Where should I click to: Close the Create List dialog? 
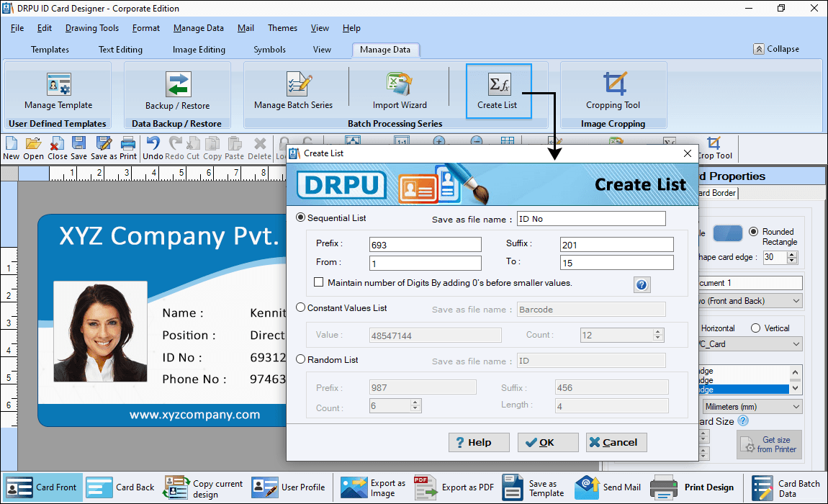click(x=687, y=153)
